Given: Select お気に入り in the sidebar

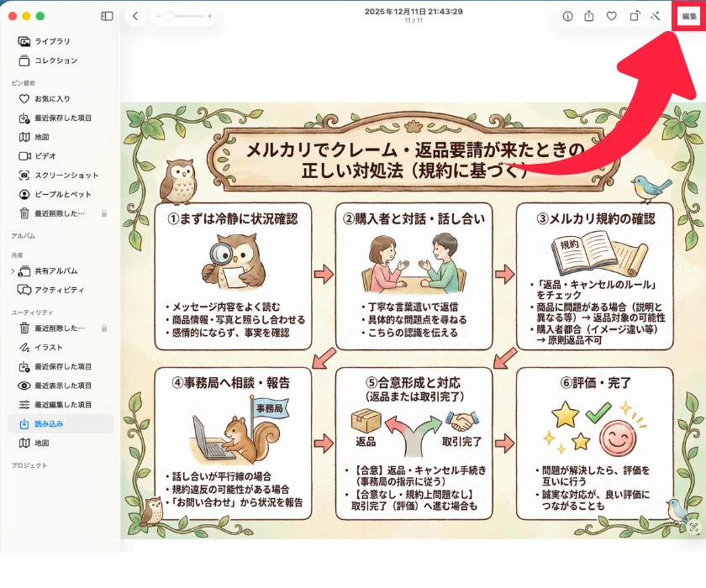Looking at the screenshot, I should click(61, 98).
